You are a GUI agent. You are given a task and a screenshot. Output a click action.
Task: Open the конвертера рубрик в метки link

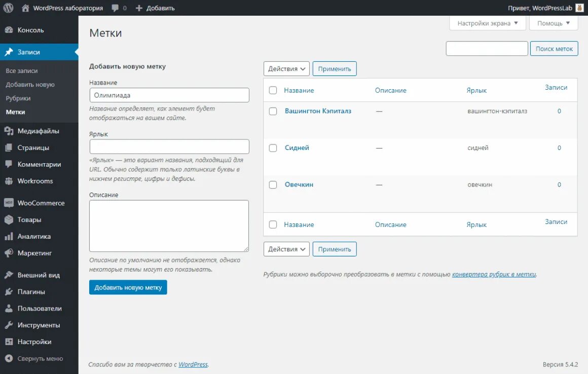click(494, 274)
